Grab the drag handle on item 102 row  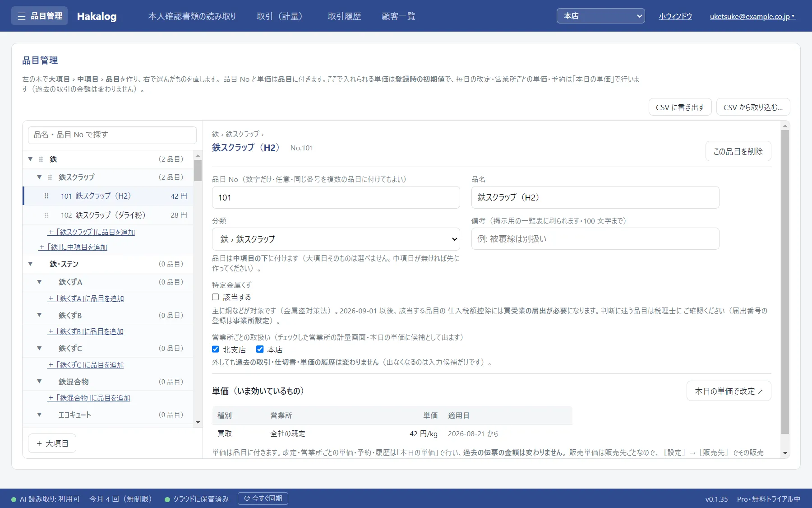(46, 215)
